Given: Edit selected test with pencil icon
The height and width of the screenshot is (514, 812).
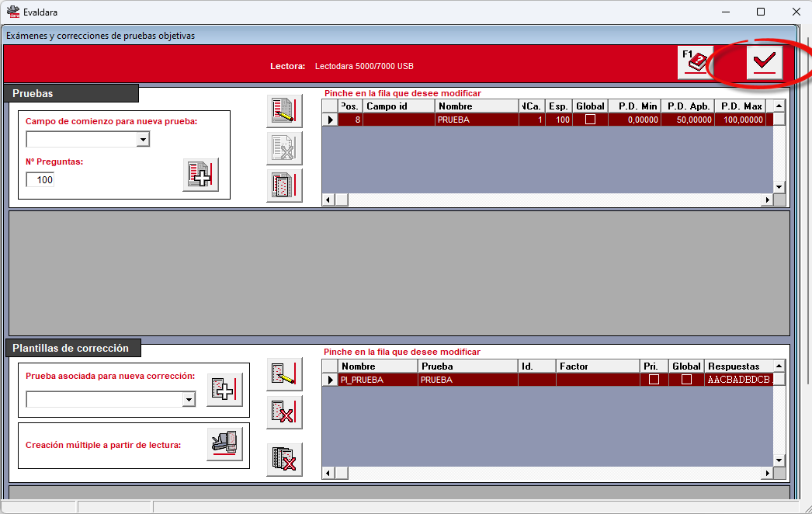Looking at the screenshot, I should pos(284,111).
